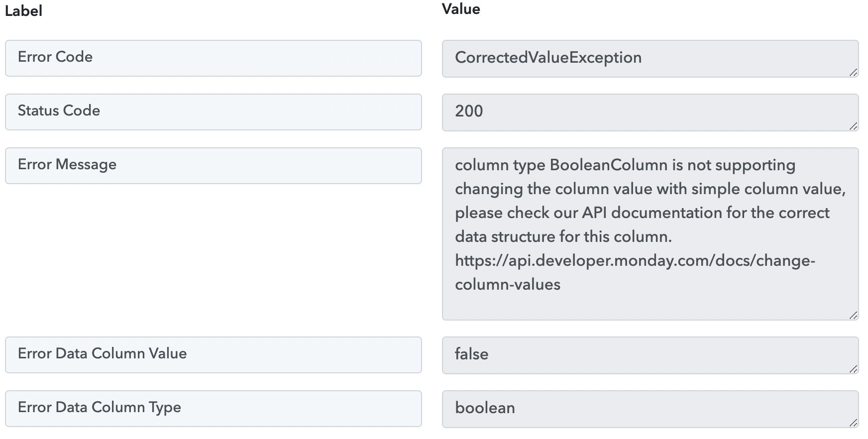The image size is (868, 439).
Task: Click the CorrectedValueException value field
Action: 650,59
